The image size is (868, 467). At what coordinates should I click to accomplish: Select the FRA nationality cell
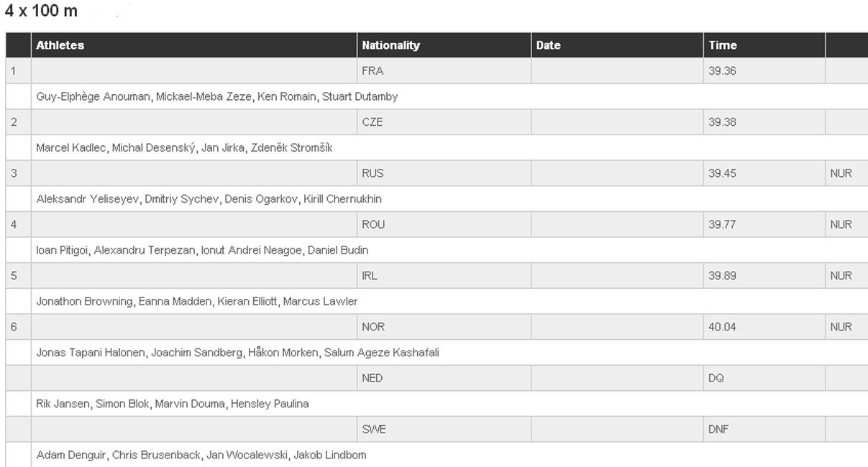pyautogui.click(x=444, y=71)
